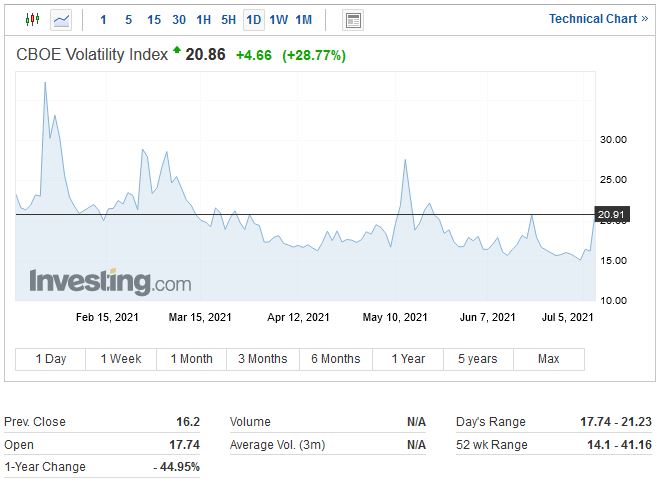This screenshot has width=661, height=491.
Task: Choose the 30 minute interval
Action: [x=179, y=20]
